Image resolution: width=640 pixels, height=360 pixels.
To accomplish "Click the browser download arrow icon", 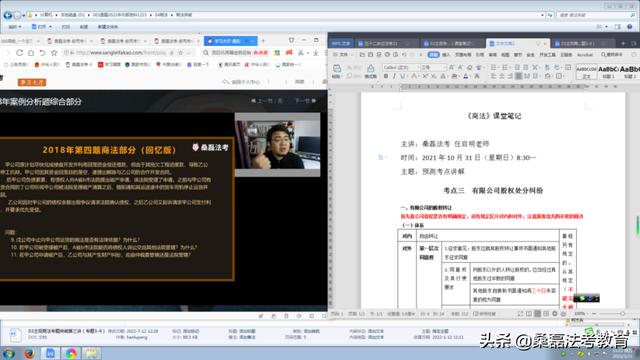I will click(x=316, y=53).
